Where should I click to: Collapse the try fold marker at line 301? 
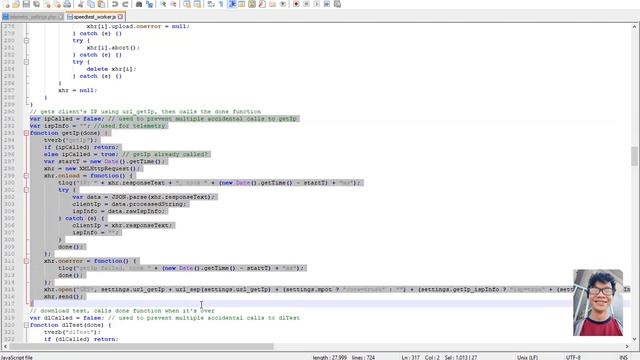[26, 190]
